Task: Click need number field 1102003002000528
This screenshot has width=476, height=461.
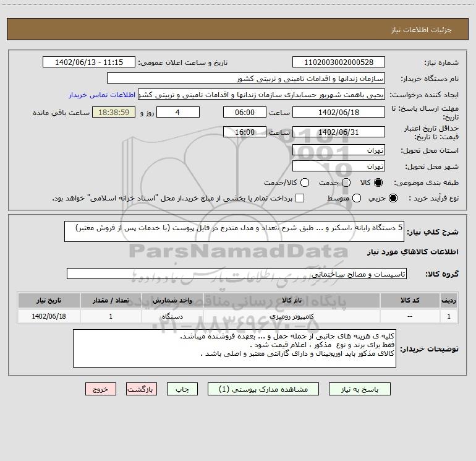Action: click(339, 62)
